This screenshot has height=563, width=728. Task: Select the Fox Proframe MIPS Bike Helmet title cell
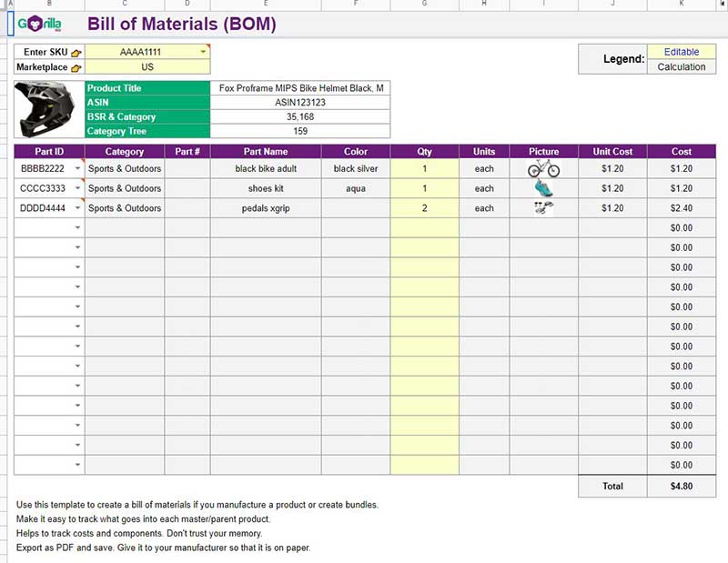tap(300, 88)
